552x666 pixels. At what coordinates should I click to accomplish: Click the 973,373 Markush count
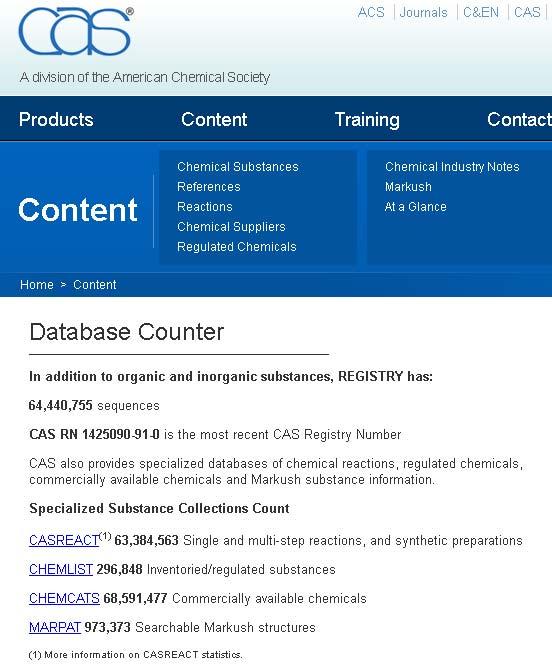pyautogui.click(x=107, y=627)
